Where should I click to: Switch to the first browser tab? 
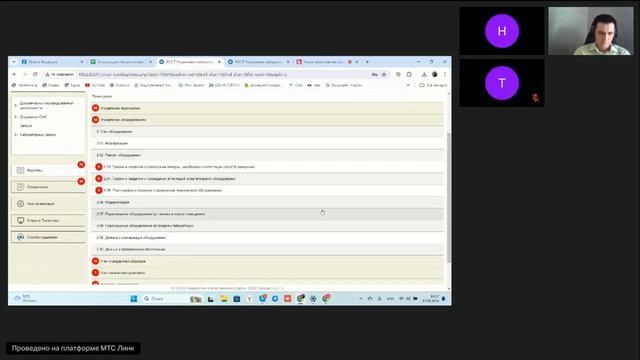[52, 62]
